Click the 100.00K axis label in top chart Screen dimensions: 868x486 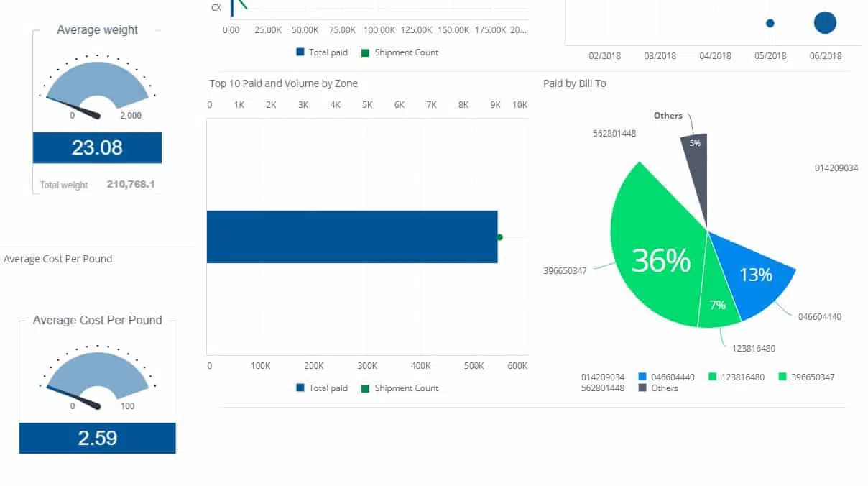pos(379,30)
